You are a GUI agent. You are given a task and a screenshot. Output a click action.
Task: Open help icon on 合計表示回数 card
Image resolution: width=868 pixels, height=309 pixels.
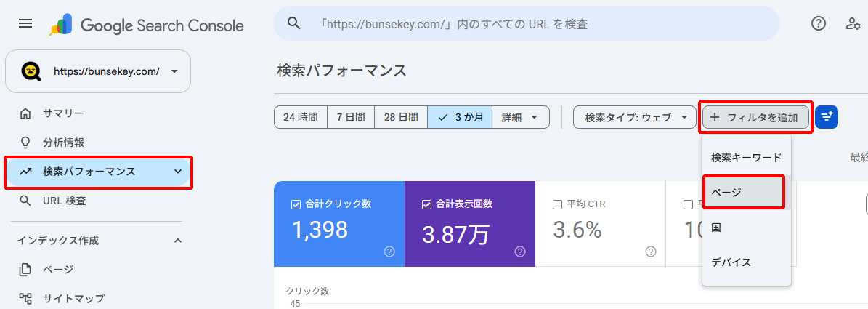[520, 252]
